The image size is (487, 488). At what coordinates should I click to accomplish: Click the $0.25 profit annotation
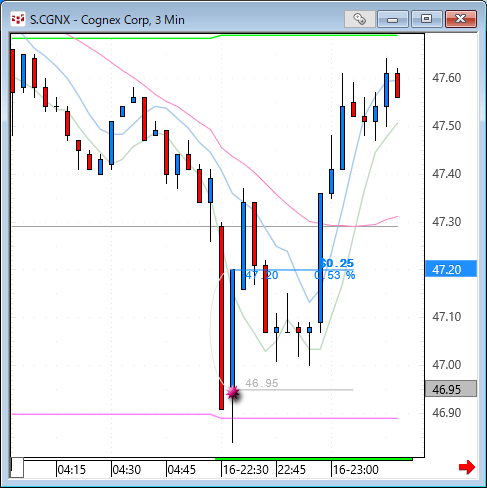tap(337, 263)
